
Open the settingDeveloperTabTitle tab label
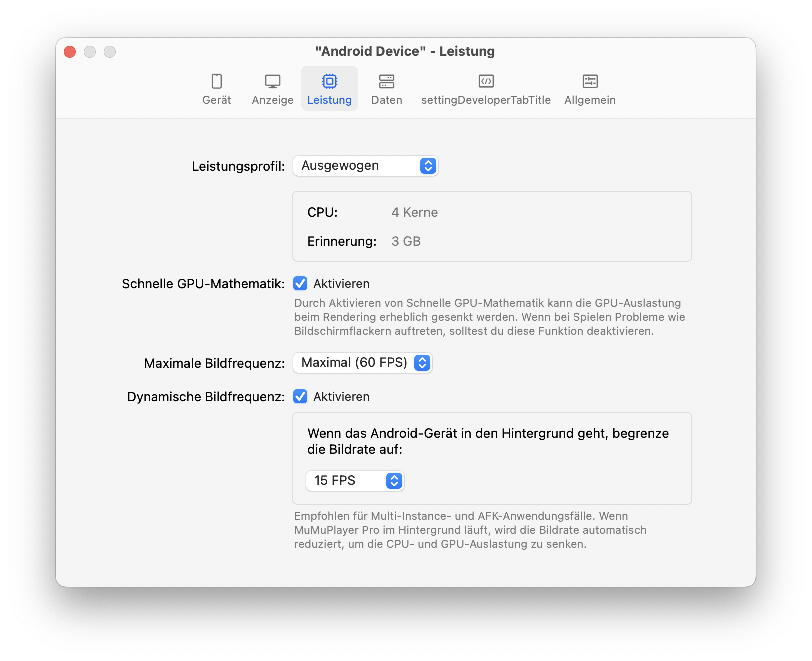click(486, 100)
